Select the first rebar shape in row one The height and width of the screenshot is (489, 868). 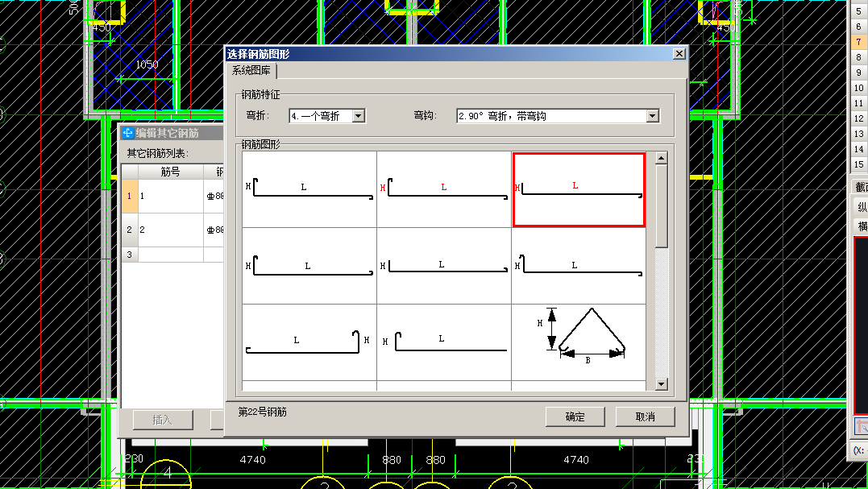pyautogui.click(x=309, y=189)
